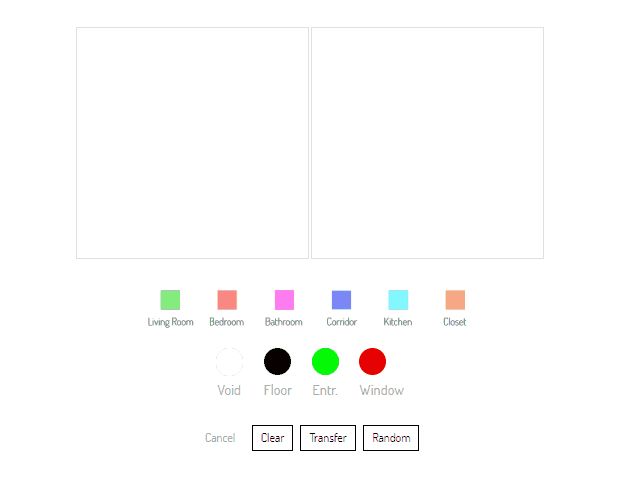Click the Window label text
The width and height of the screenshot is (625, 484).
[x=382, y=390]
